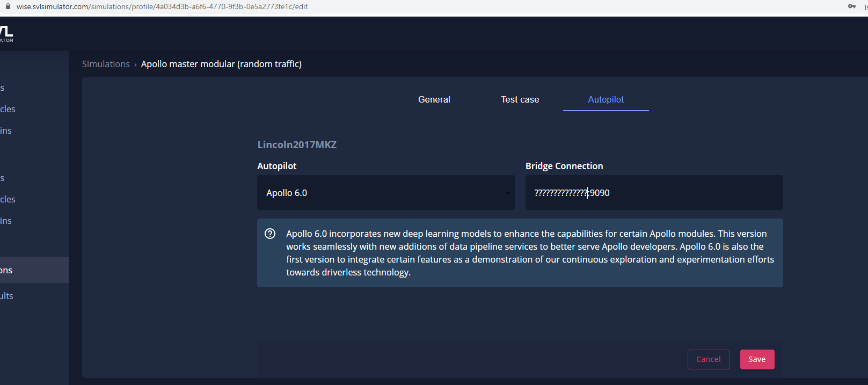Viewport: 868px width, 385px height.
Task: Click the Apollo 6.0 description paragraph
Action: pyautogui.click(x=530, y=253)
